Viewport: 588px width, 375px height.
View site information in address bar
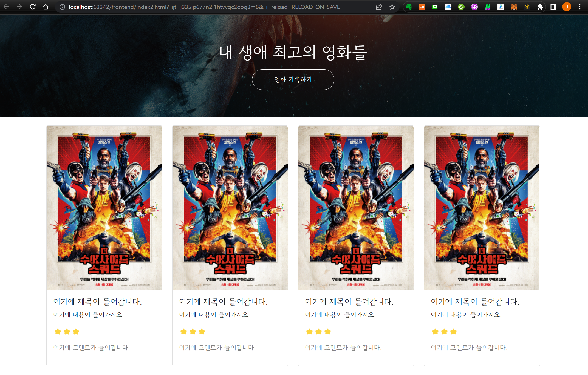coord(63,7)
